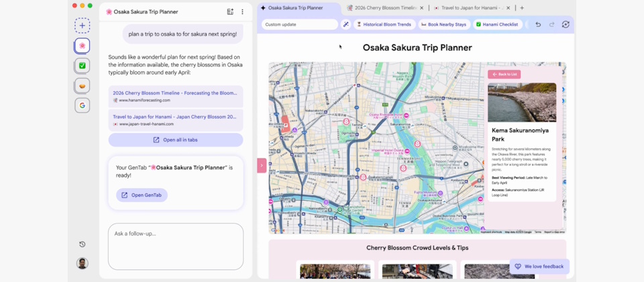This screenshot has height=282, width=644.
Task: Click the Back to List button
Action: tap(504, 75)
